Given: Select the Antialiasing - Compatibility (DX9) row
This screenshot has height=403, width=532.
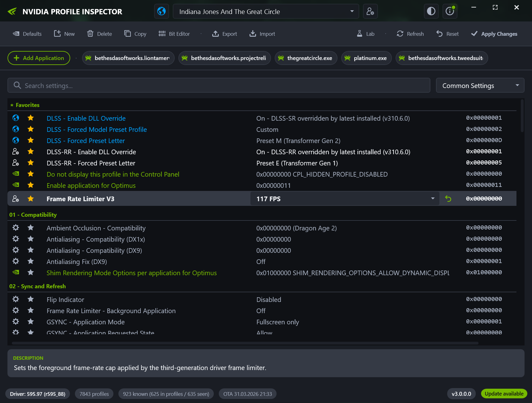Looking at the screenshot, I should [x=262, y=250].
